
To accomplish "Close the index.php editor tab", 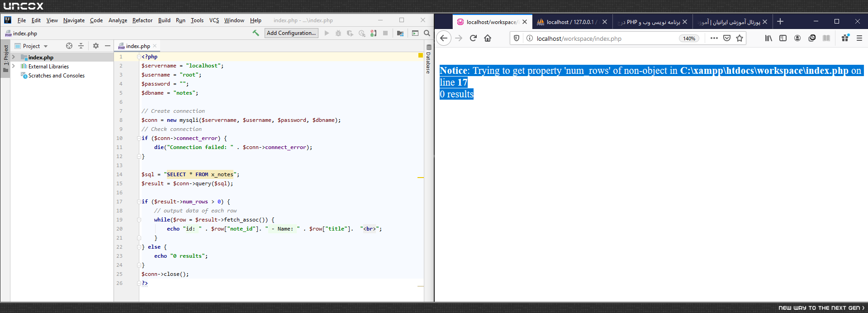I will 155,46.
